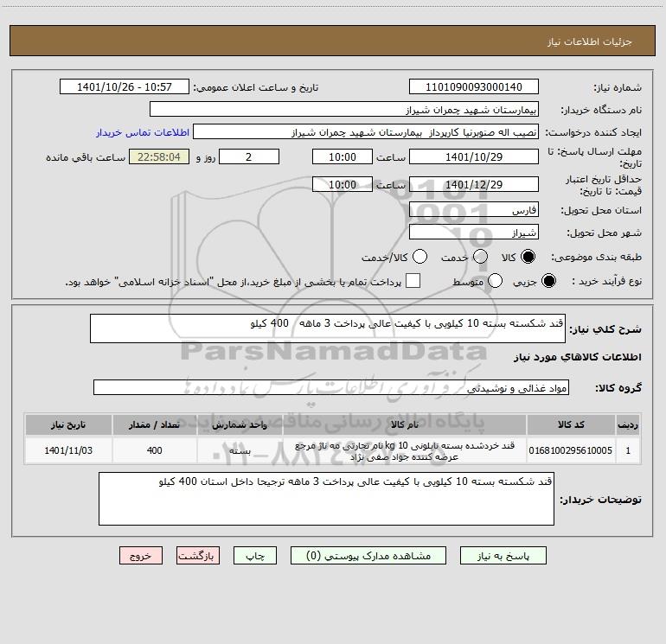Viewport: 666px width, 644px height.
Task: Click the delivery province field فارس
Action: pyautogui.click(x=474, y=210)
